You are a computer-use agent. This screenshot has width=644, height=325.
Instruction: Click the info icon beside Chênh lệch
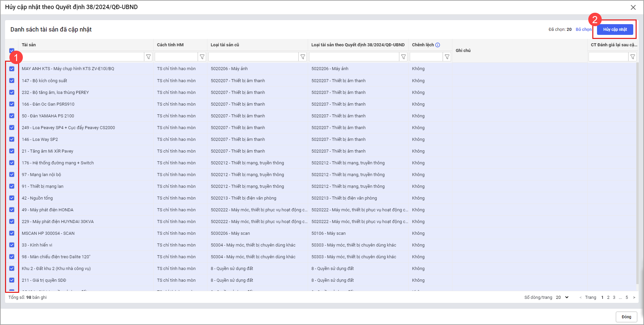tap(438, 45)
